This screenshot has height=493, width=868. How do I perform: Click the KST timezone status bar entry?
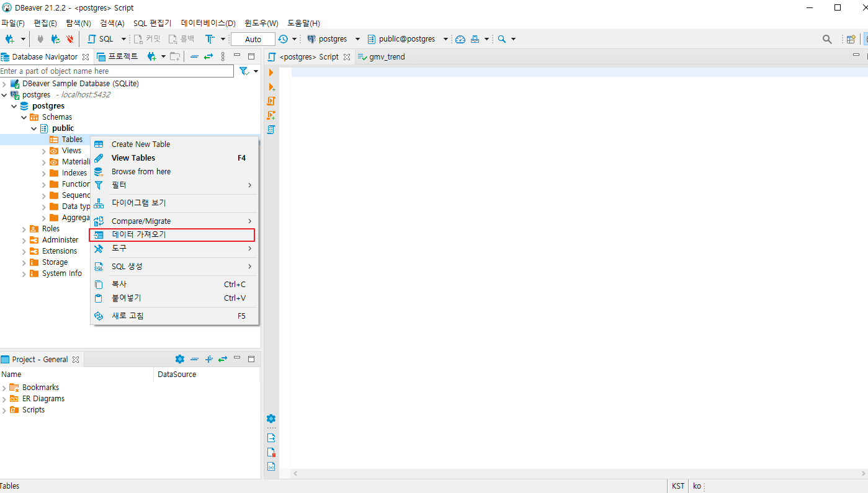click(678, 486)
